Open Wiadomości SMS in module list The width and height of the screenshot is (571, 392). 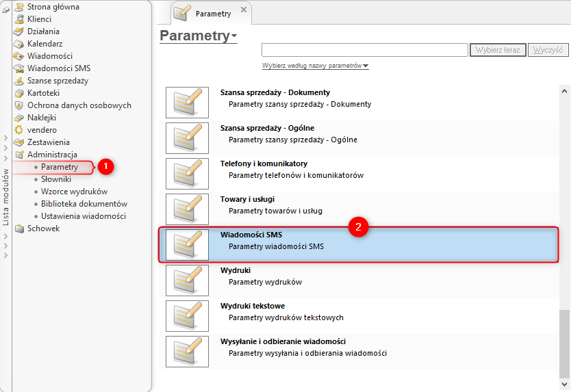point(58,68)
